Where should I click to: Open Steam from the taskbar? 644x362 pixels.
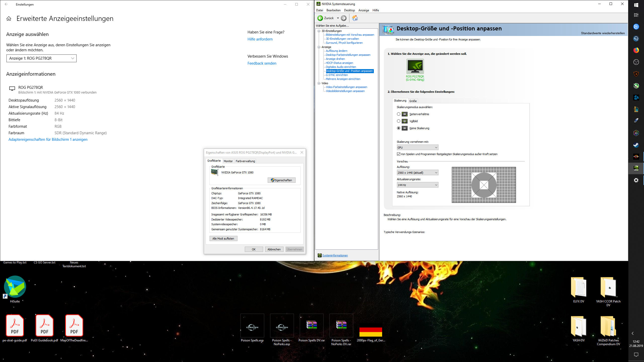pyautogui.click(x=636, y=145)
